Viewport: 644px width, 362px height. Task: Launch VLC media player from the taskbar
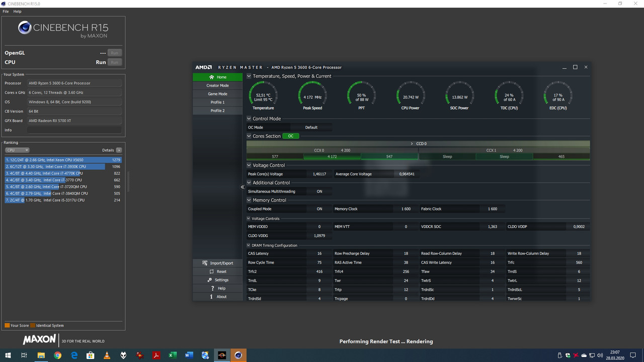coord(107,355)
